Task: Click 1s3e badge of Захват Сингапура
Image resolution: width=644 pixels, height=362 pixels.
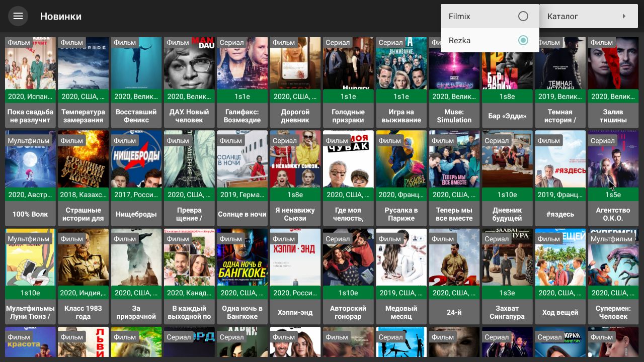Action: coord(507,293)
